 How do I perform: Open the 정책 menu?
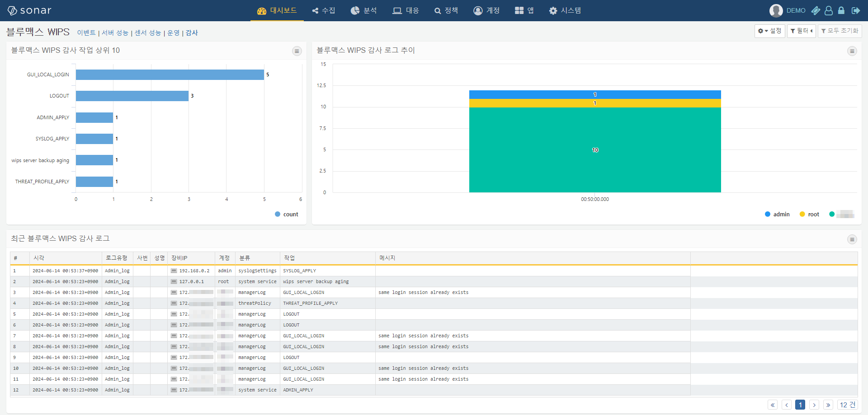(446, 10)
